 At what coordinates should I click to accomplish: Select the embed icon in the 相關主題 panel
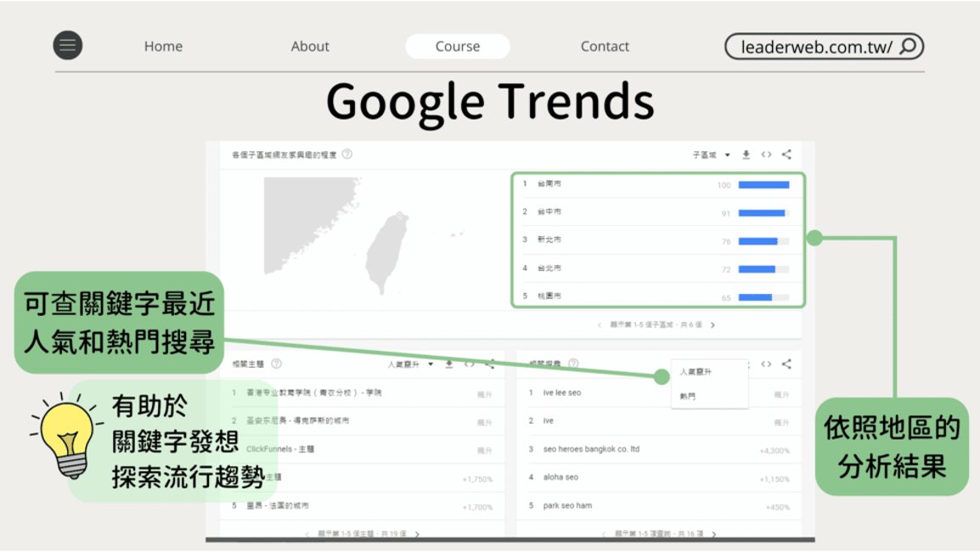point(467,364)
